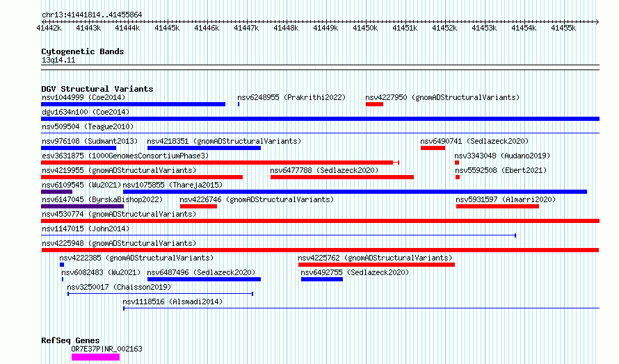Open nsv1147015 (John2014) label
This screenshot has height=364, width=619.
point(86,229)
